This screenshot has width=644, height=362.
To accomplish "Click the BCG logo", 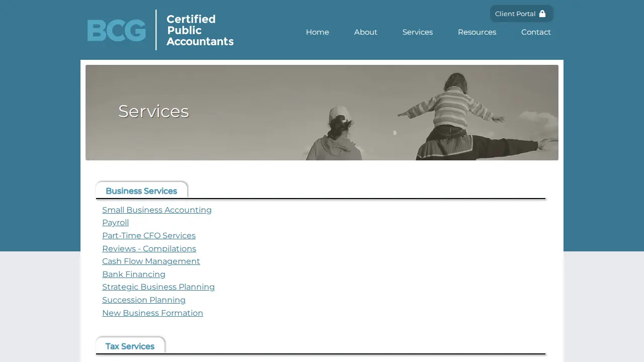I will [x=116, y=30].
